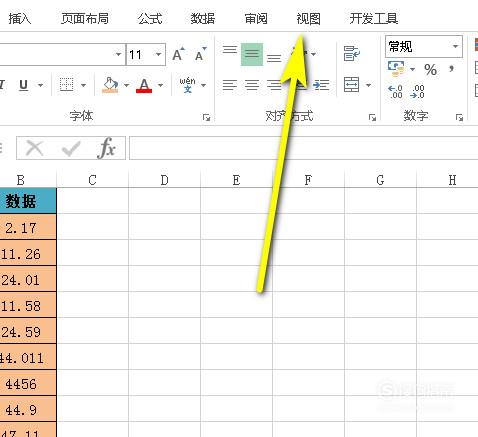Image resolution: width=478 pixels, height=437 pixels.
Task: Apply fill color paint bucket
Action: tap(110, 85)
